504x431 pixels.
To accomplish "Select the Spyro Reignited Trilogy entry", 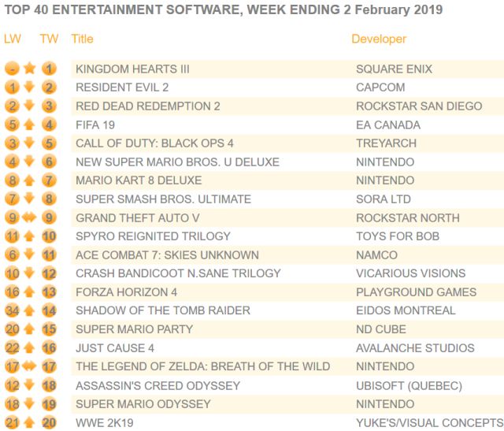I will pyautogui.click(x=153, y=236).
